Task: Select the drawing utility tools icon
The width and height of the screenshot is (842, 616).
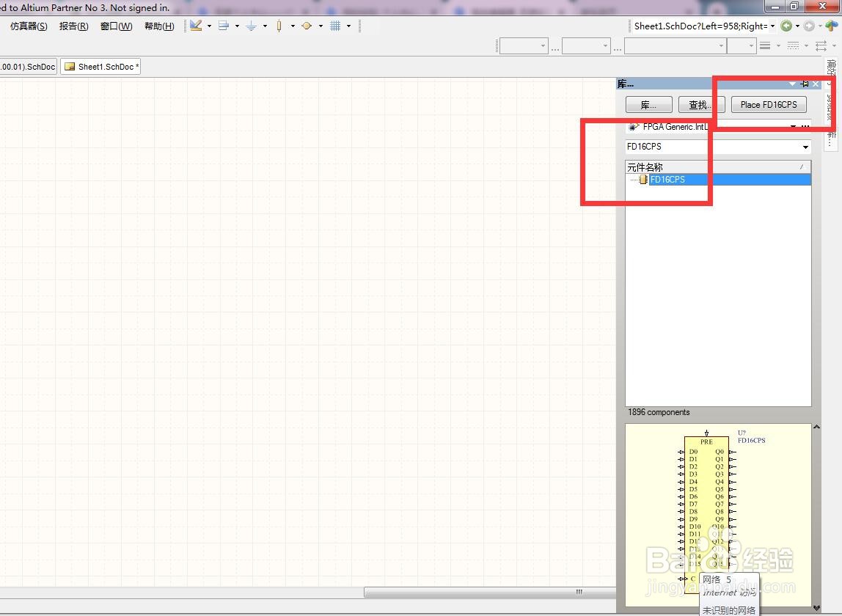Action: click(196, 25)
